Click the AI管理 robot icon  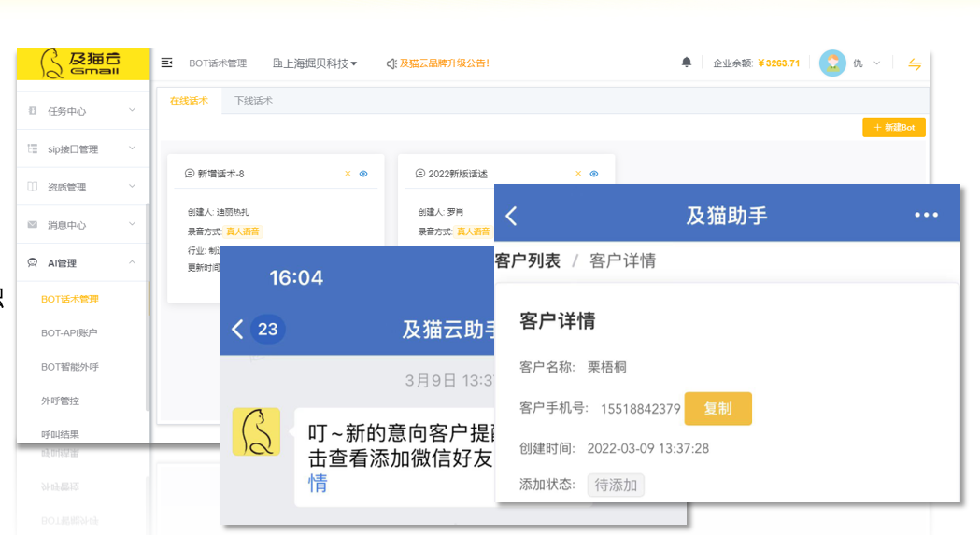(x=33, y=262)
